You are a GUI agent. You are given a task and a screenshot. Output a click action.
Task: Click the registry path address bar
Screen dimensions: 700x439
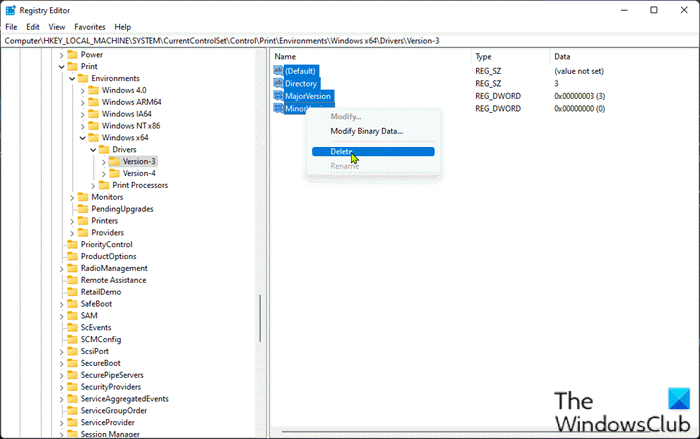coord(350,41)
